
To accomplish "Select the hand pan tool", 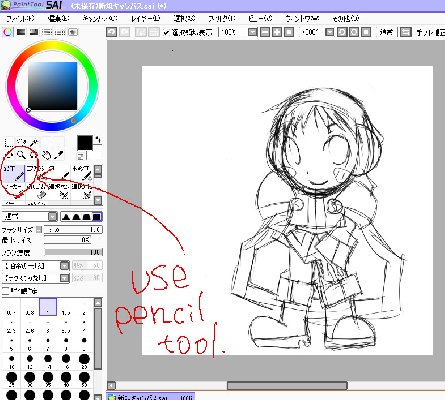I will pos(47,155).
